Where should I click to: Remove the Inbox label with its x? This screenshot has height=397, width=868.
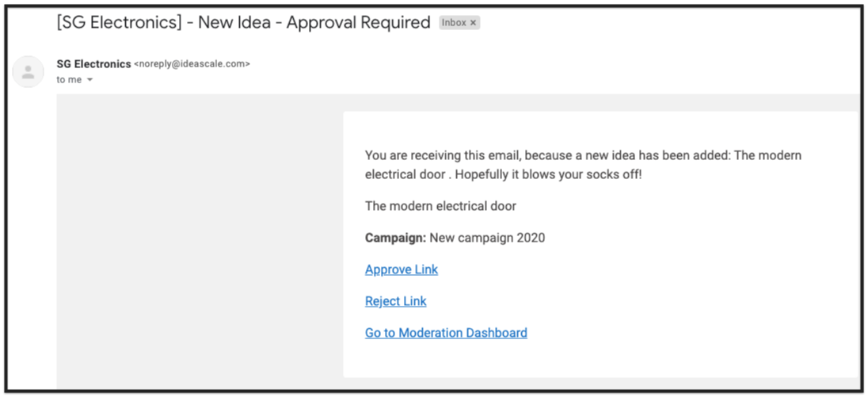coord(473,23)
